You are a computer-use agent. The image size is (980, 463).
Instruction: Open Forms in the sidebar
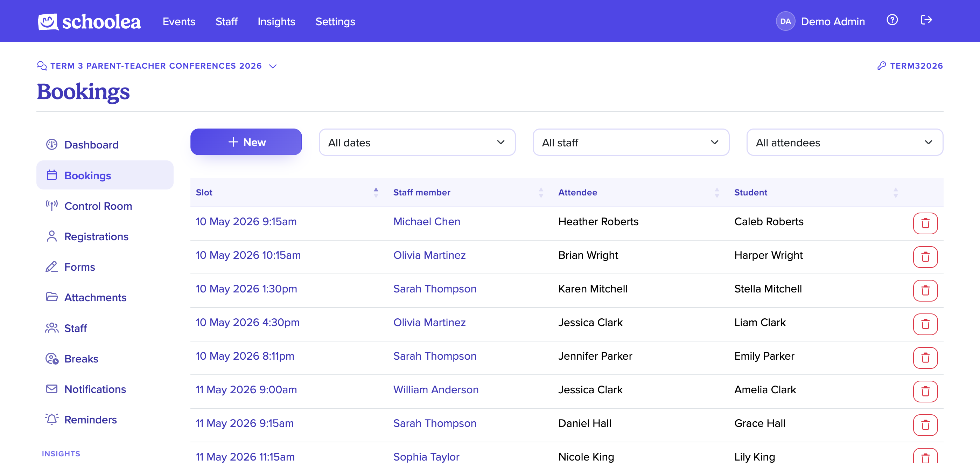[x=105, y=267]
